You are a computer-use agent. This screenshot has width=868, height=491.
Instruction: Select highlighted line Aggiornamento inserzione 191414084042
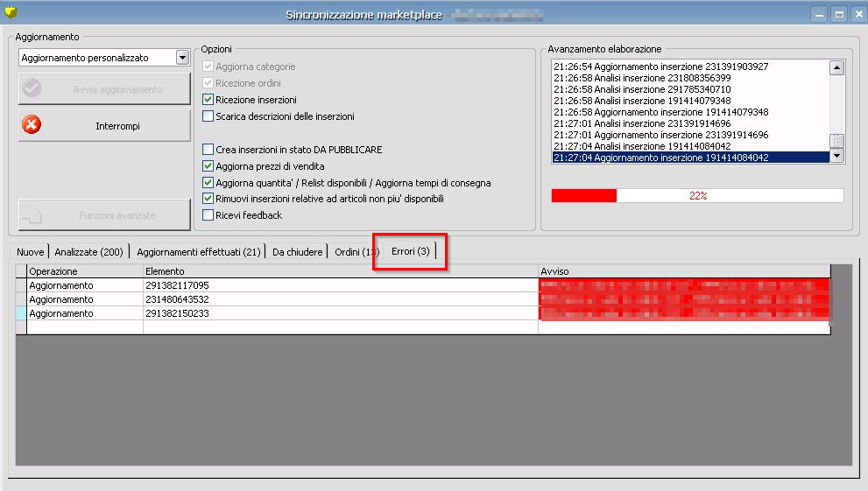691,158
